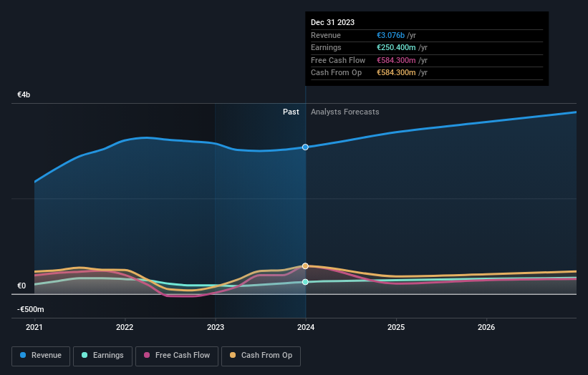Click the €3.076b revenue value in tooltip
Screen dimensions: 588x375
pos(391,35)
